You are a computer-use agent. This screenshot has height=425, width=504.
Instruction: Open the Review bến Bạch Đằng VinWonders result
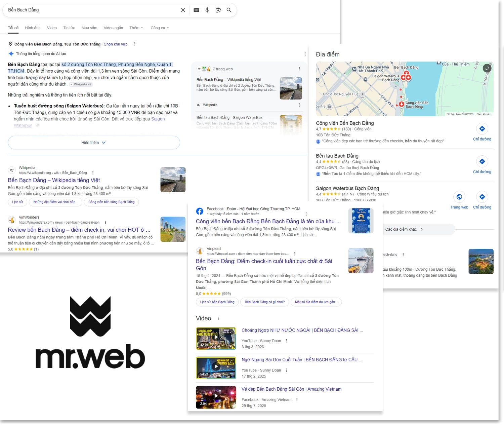[x=79, y=230]
